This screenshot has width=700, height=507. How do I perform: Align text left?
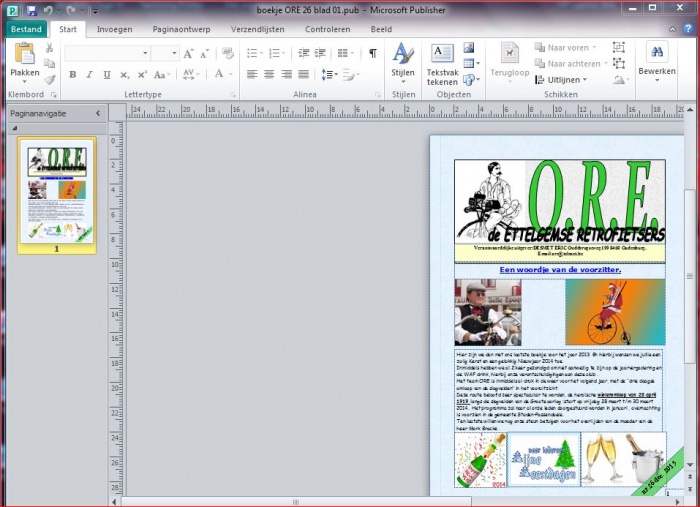(252, 75)
